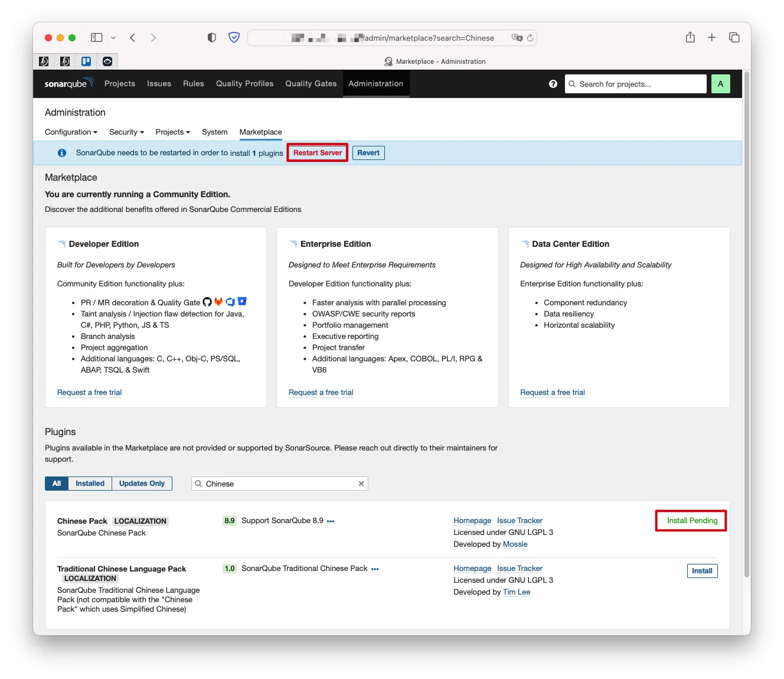Select the All plugins filter
Viewport: 784px width, 679px height.
point(57,484)
